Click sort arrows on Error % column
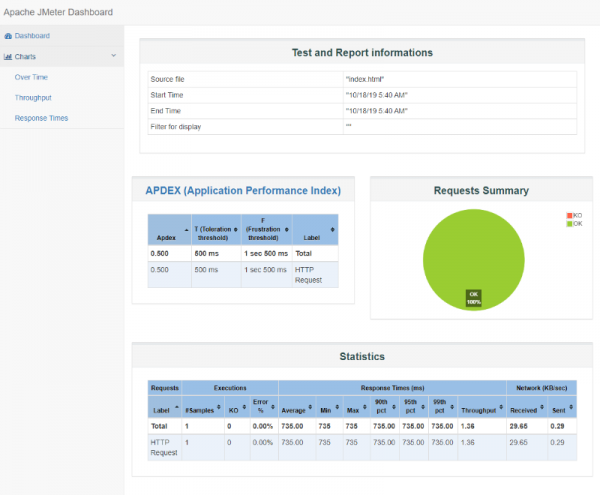Viewport: 600px width, 495px height. pos(271,408)
